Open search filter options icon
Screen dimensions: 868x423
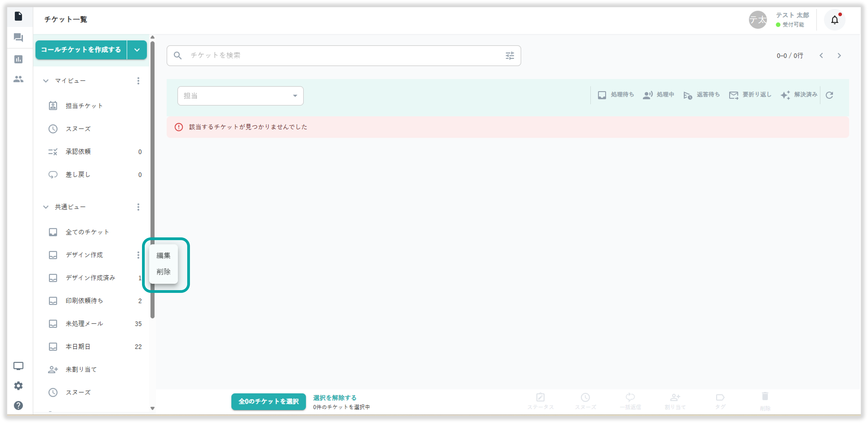click(509, 56)
